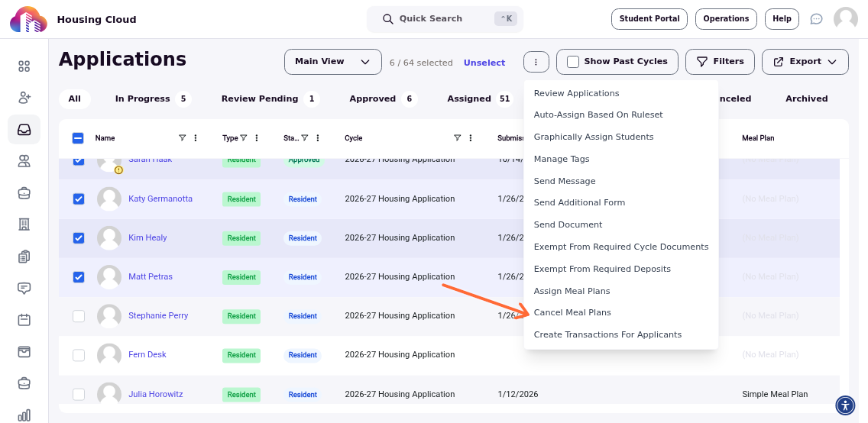Switch to the Review Pending tab
868x423 pixels.
(270, 99)
